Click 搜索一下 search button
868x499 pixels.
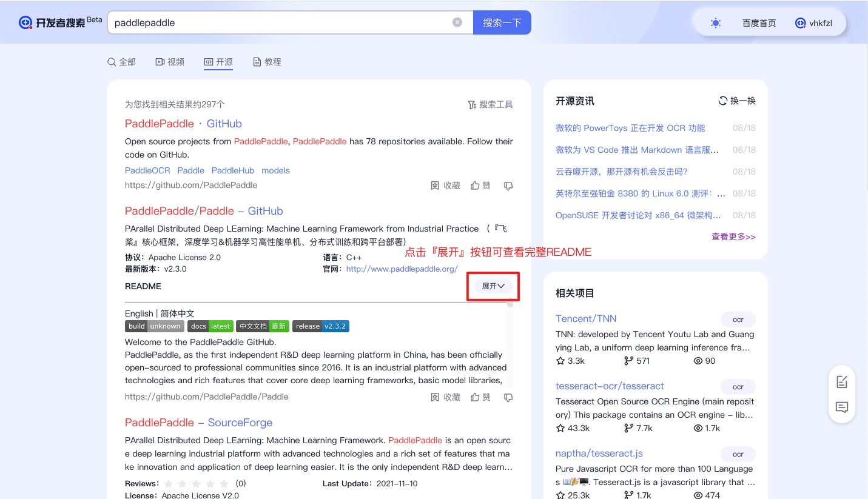502,22
